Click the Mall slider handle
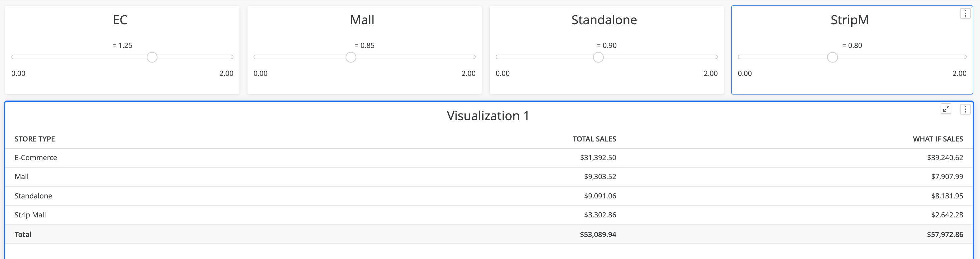Screen dimensions: 980x259 click(x=351, y=57)
